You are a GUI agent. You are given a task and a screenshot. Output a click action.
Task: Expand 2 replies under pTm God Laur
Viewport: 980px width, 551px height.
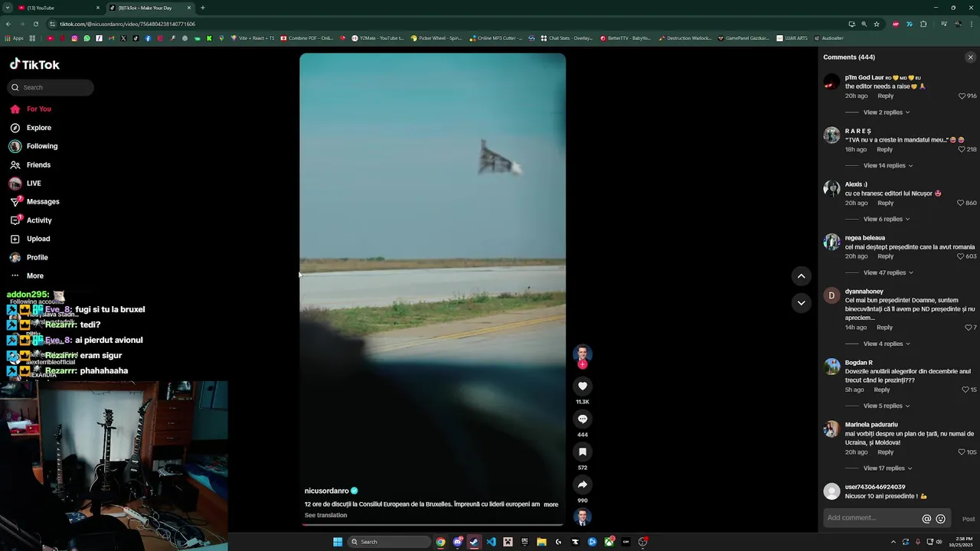click(x=887, y=112)
